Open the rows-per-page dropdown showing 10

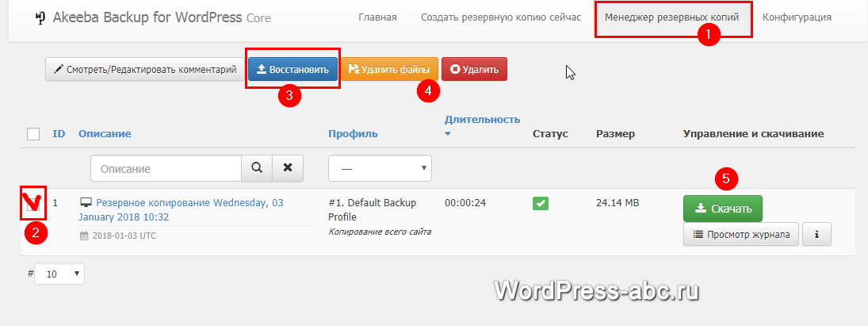(x=59, y=274)
